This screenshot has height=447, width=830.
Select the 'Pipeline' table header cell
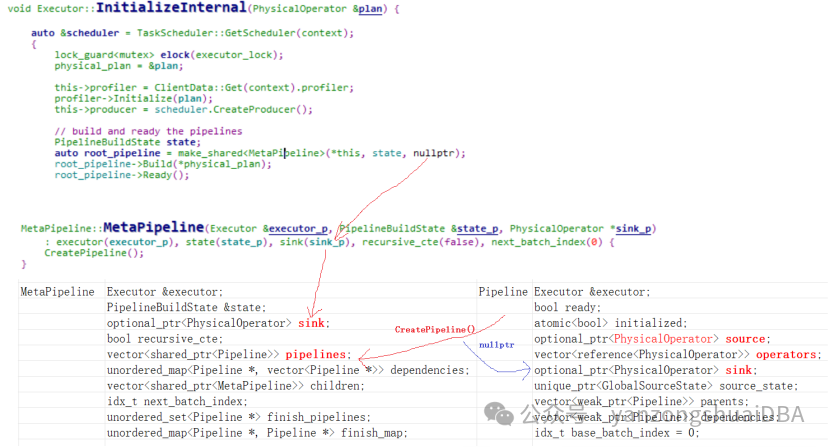503,292
